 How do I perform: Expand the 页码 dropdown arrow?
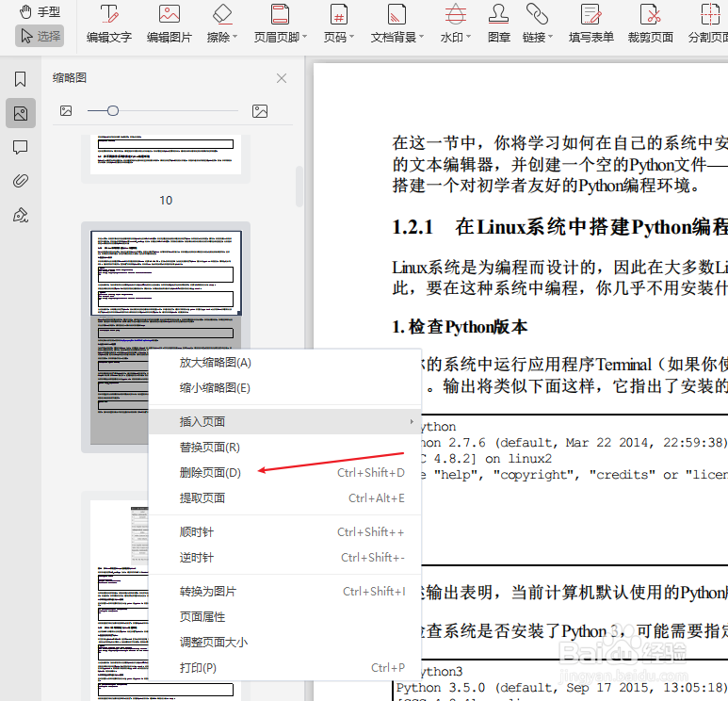pos(351,36)
